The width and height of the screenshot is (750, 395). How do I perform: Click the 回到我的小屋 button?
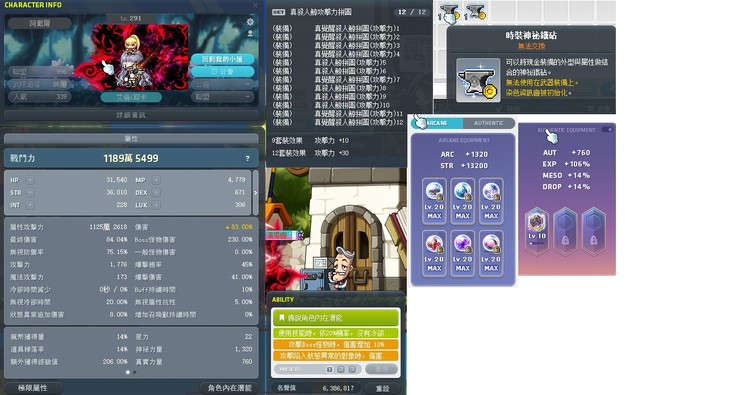tap(222, 59)
